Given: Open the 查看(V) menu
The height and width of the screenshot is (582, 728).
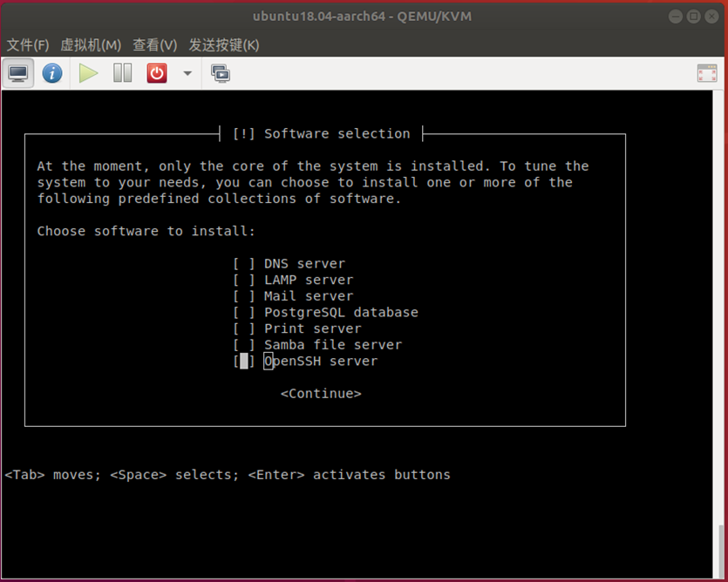Looking at the screenshot, I should click(155, 45).
